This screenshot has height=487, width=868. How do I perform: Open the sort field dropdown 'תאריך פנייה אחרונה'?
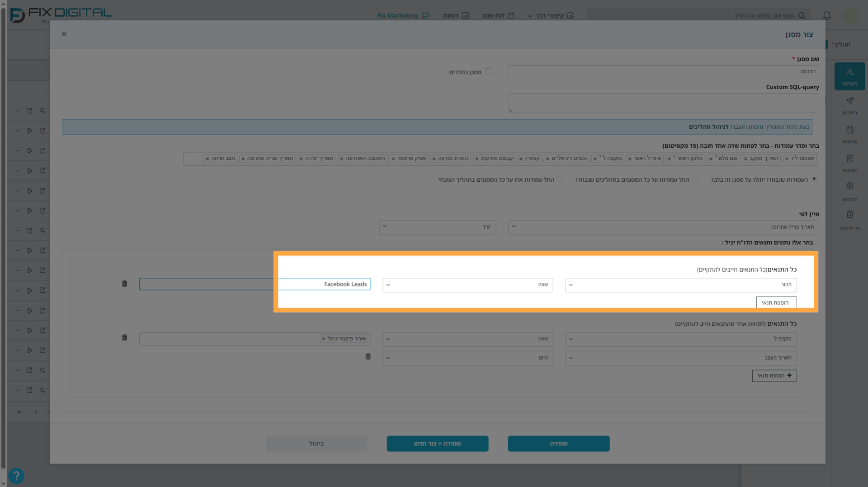point(663,227)
